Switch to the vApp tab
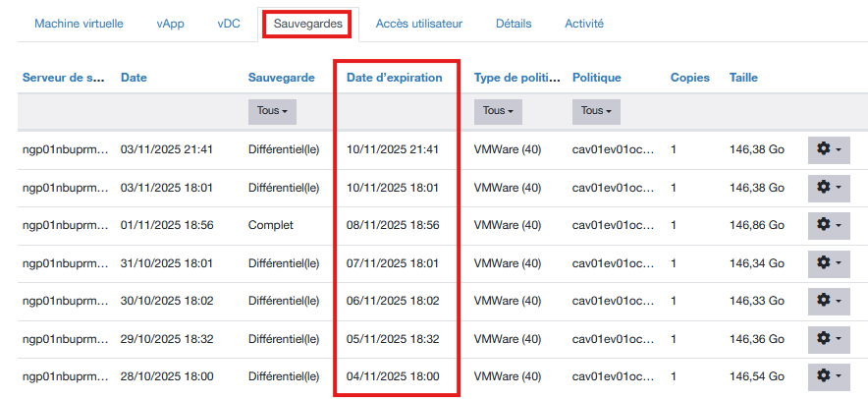The height and width of the screenshot is (399, 868). (x=171, y=24)
